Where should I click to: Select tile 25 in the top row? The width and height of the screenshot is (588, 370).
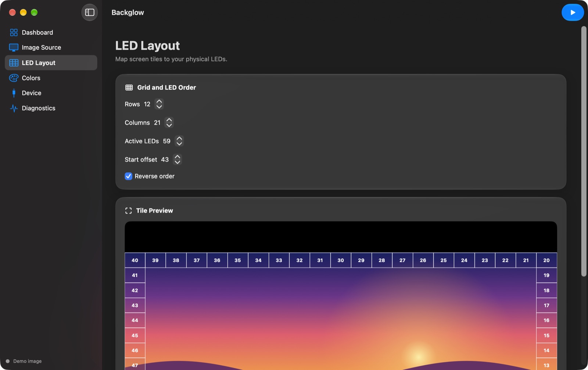coord(444,260)
